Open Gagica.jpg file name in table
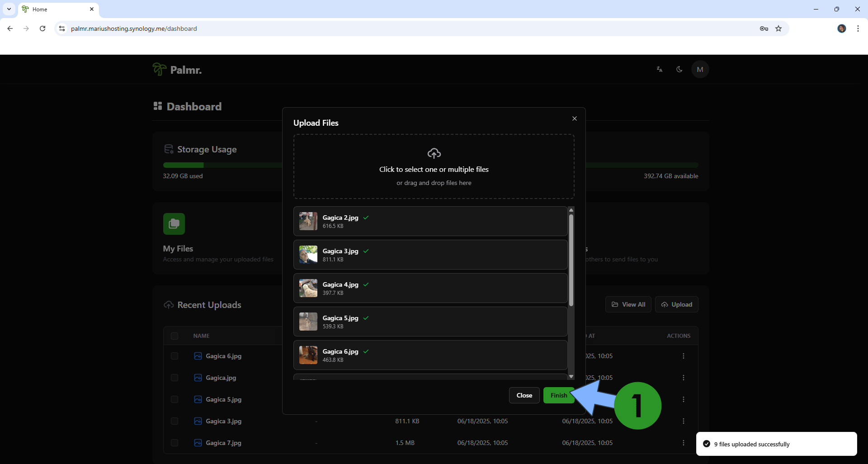The height and width of the screenshot is (464, 868). click(221, 378)
